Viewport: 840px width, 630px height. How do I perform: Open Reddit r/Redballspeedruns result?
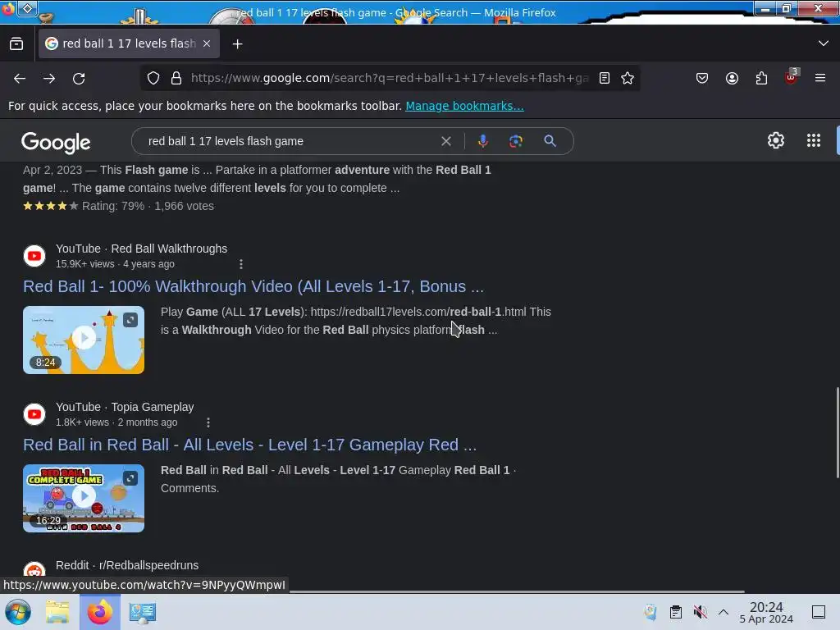pos(127,565)
